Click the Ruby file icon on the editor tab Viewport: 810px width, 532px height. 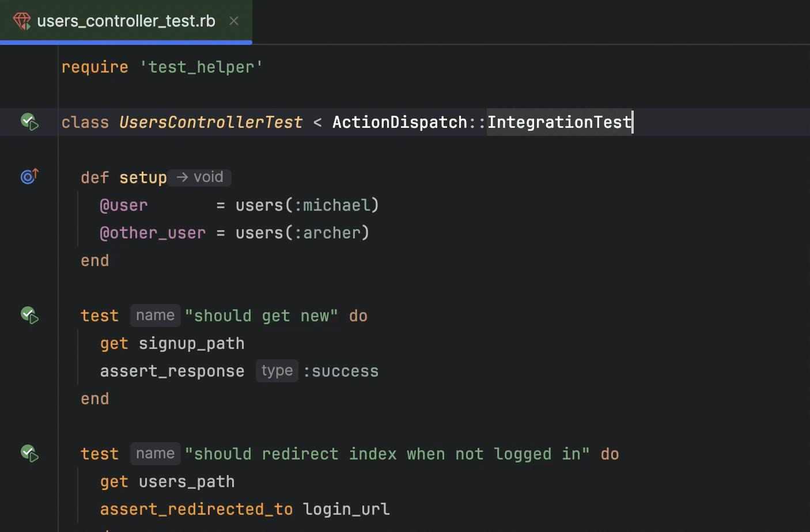coord(22,21)
